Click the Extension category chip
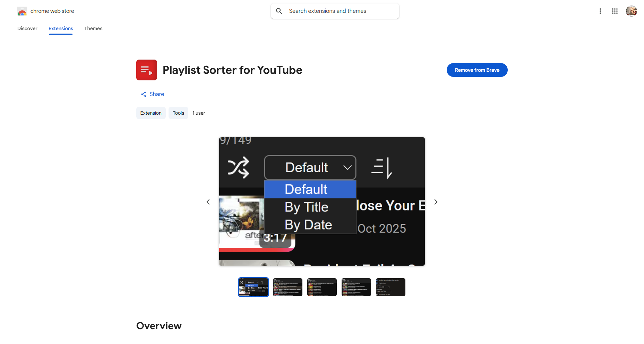The width and height of the screenshot is (644, 344). click(151, 113)
